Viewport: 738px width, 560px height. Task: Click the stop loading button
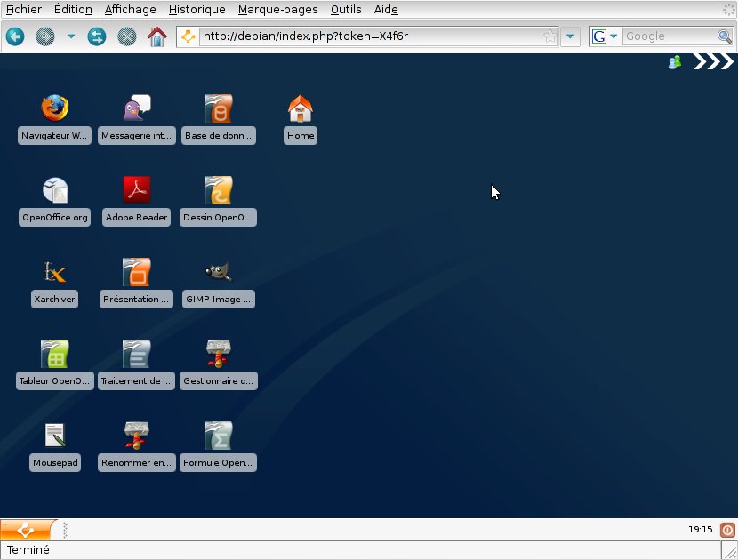[x=126, y=36]
